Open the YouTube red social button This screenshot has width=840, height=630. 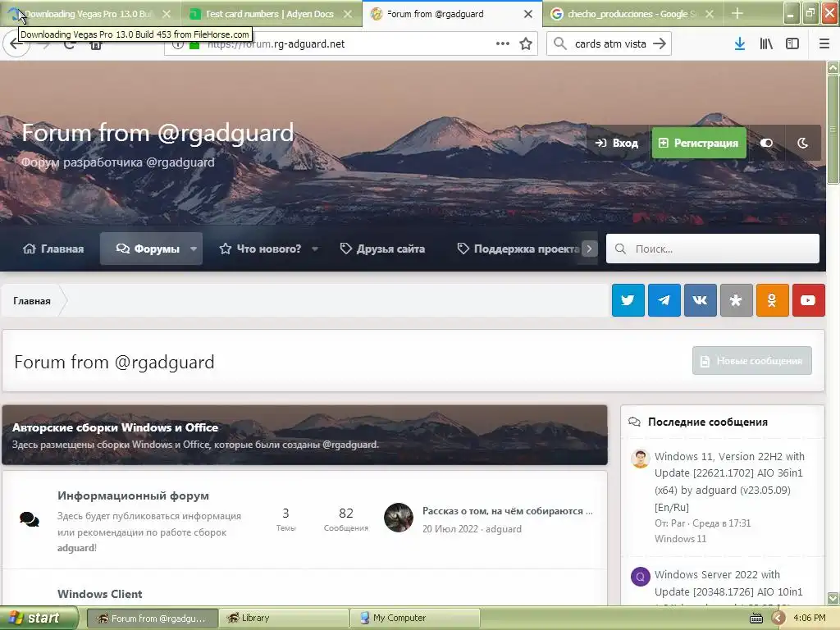coord(808,300)
